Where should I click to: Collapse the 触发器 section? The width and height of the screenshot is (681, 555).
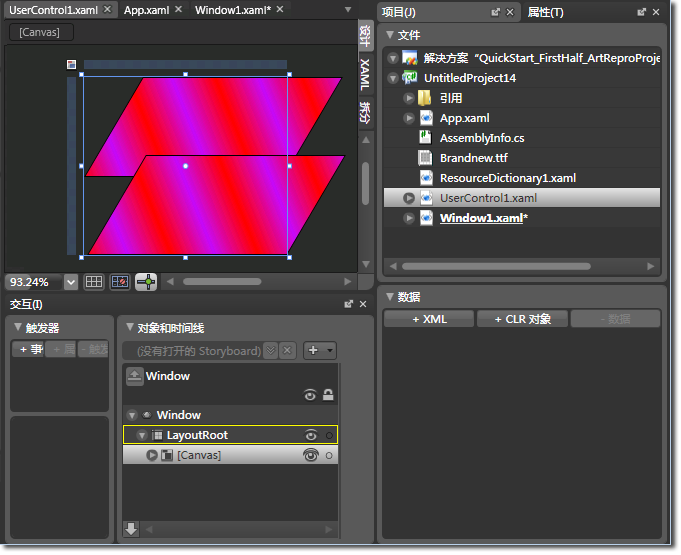tap(18, 327)
